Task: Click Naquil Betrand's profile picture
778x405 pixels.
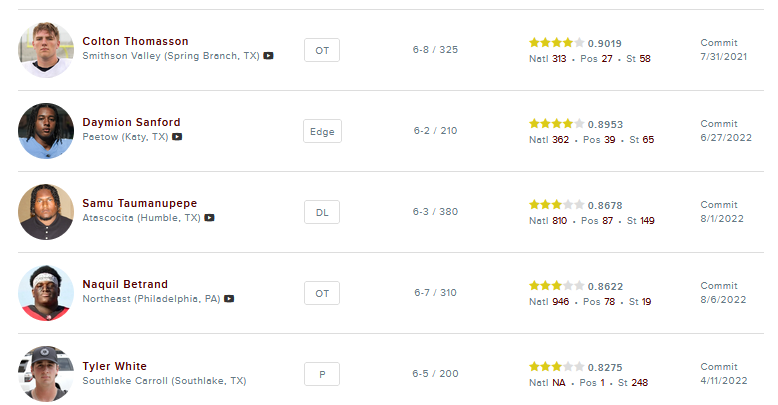Action: [x=46, y=293]
